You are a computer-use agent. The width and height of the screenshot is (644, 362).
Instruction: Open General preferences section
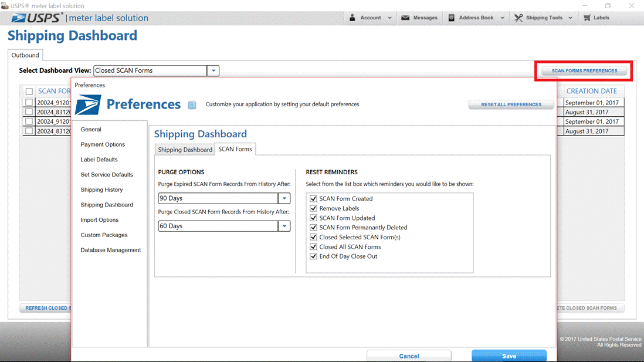pos(91,130)
